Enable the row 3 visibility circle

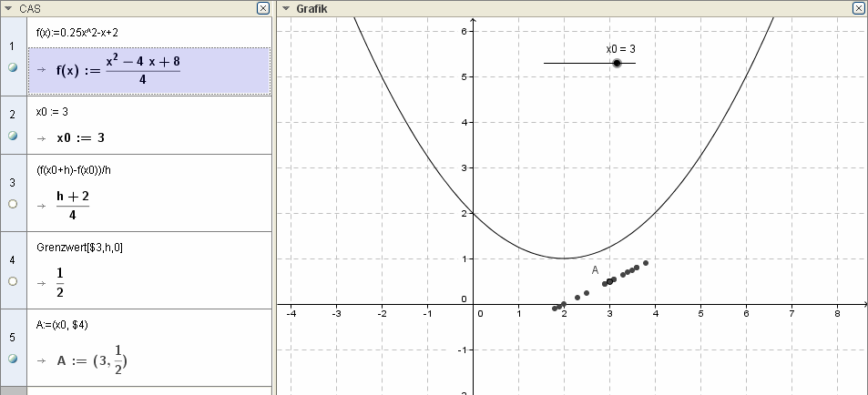tap(13, 205)
